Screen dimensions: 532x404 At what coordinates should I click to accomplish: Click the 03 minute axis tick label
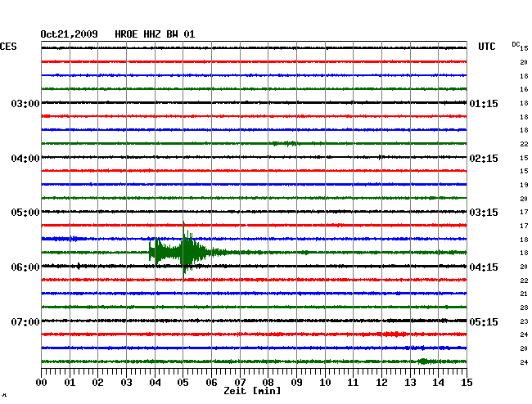point(126,383)
